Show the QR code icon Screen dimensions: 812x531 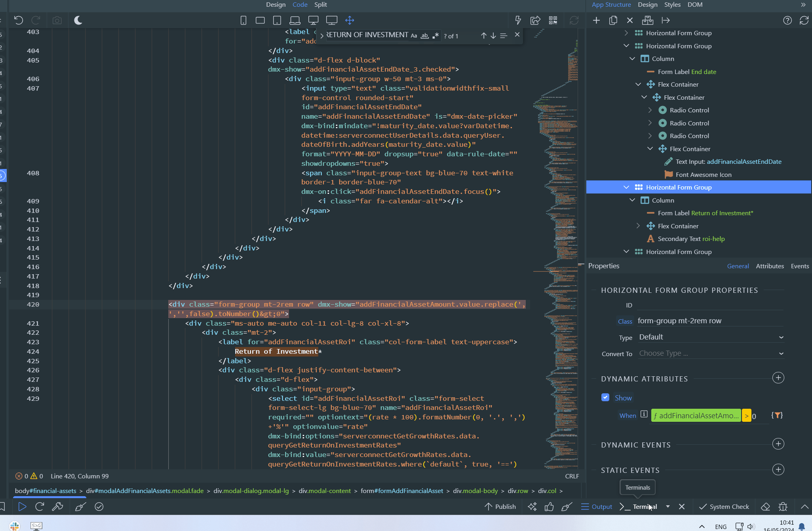coord(553,20)
